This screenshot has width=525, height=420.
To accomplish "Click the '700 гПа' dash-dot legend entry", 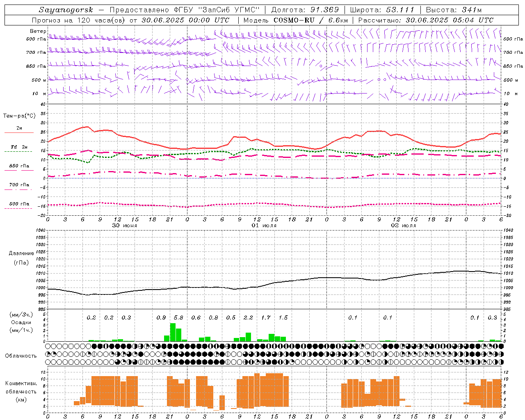I will coord(19,185).
